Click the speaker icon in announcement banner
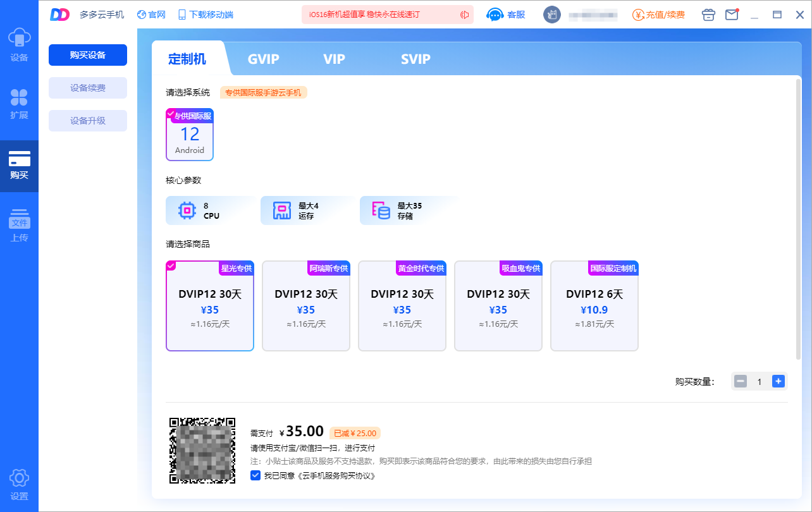Image resolution: width=812 pixels, height=512 pixels. tap(465, 15)
